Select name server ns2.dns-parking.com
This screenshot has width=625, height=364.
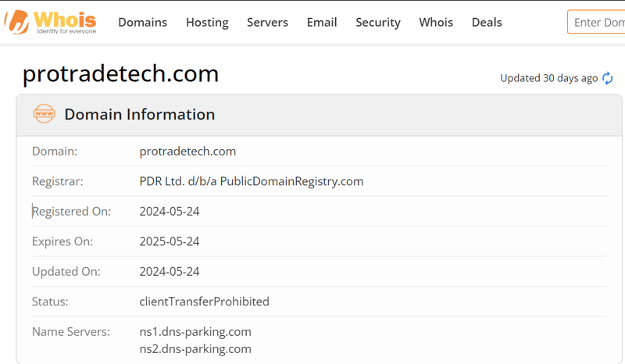point(195,349)
